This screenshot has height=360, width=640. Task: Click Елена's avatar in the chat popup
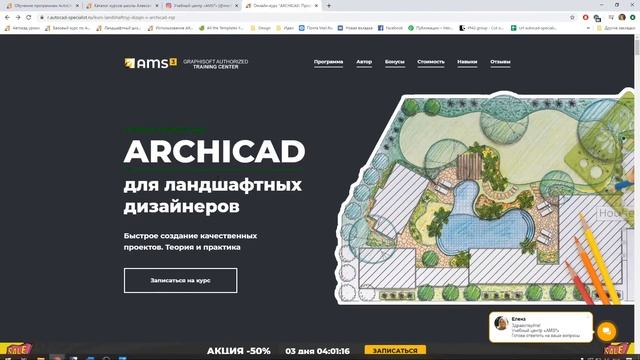501,322
